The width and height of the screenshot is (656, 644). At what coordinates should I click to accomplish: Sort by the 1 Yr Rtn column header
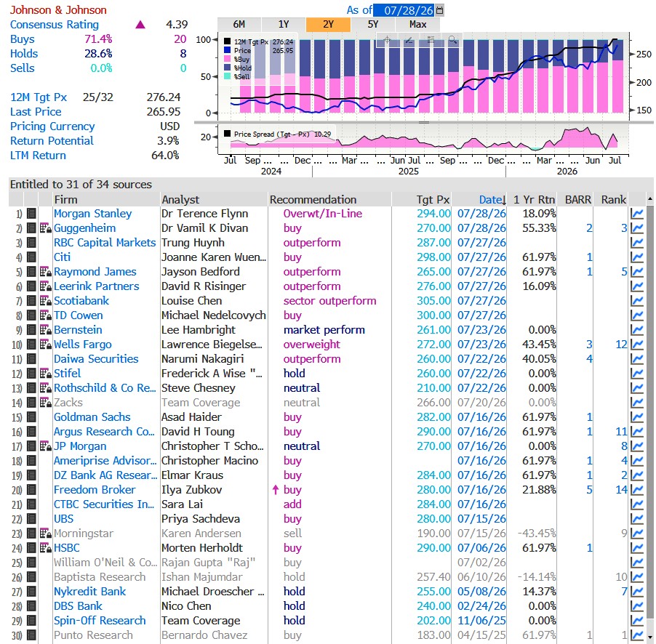[534, 200]
